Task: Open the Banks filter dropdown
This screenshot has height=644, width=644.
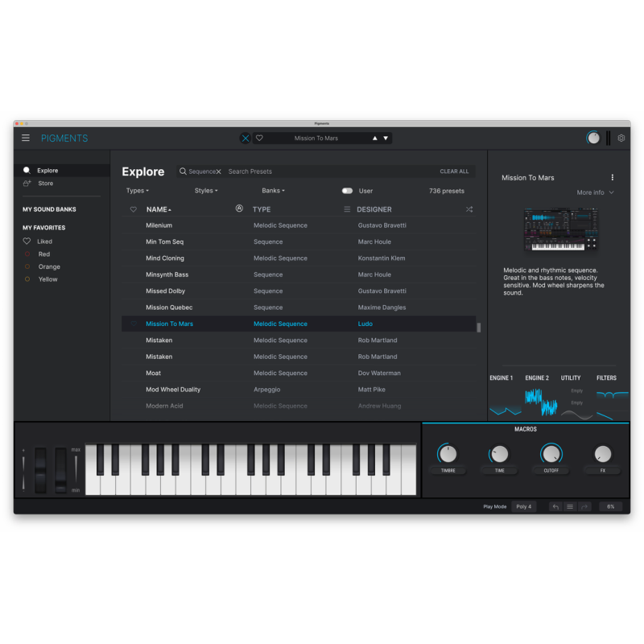Action: 273,191
